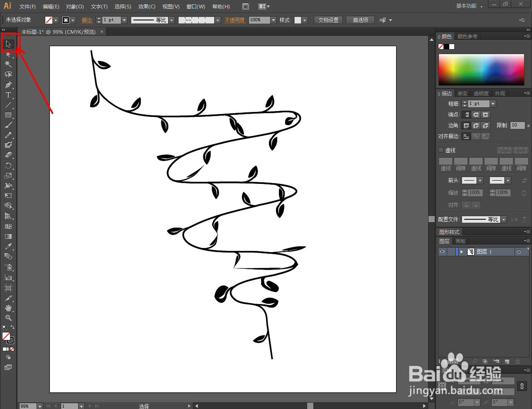Click the 首选项 button

(x=360, y=20)
